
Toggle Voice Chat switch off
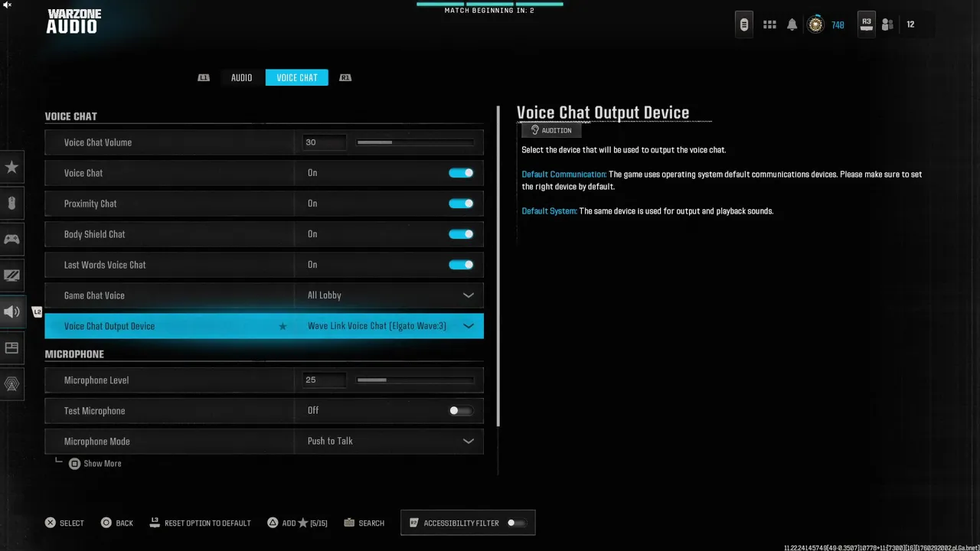(x=461, y=173)
